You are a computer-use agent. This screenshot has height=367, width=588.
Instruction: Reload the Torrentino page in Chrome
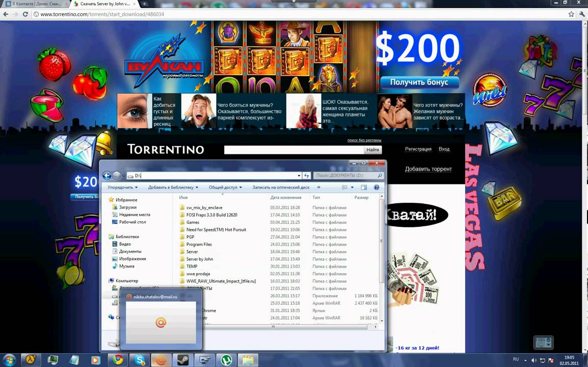tap(25, 14)
